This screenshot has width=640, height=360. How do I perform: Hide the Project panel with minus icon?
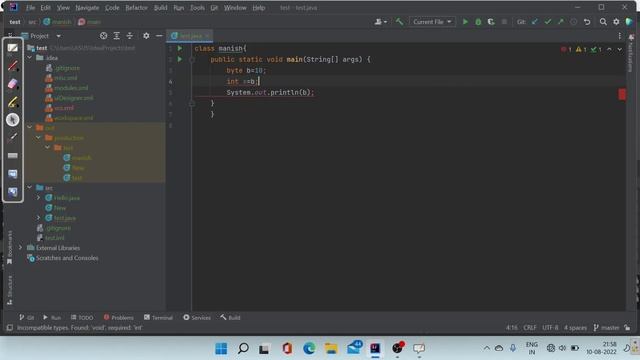tap(159, 36)
